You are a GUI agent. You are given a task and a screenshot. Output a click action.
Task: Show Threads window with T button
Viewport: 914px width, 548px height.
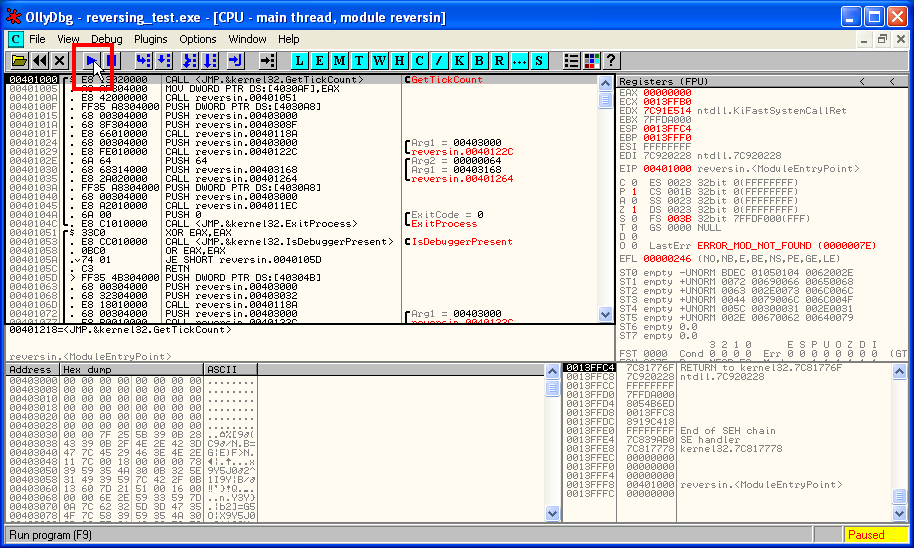(x=359, y=61)
